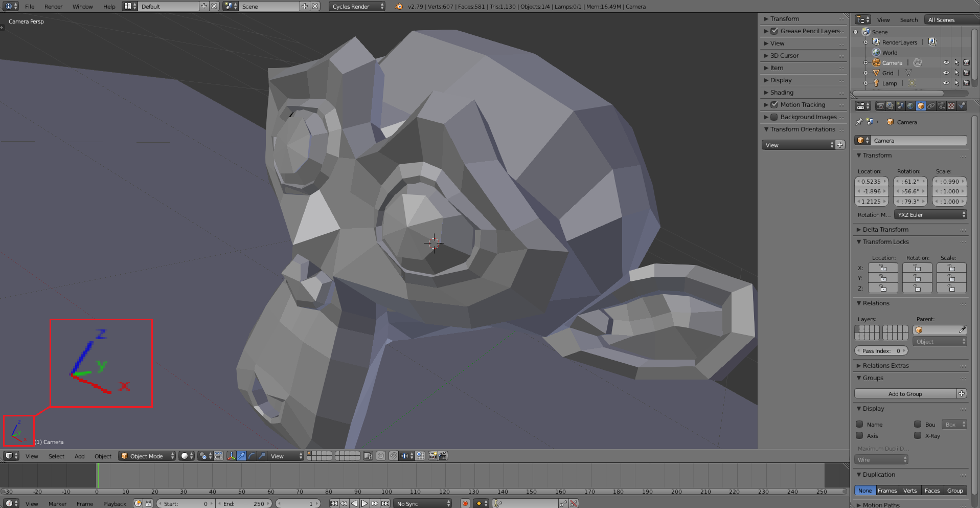Click Add to Group button

(905, 393)
